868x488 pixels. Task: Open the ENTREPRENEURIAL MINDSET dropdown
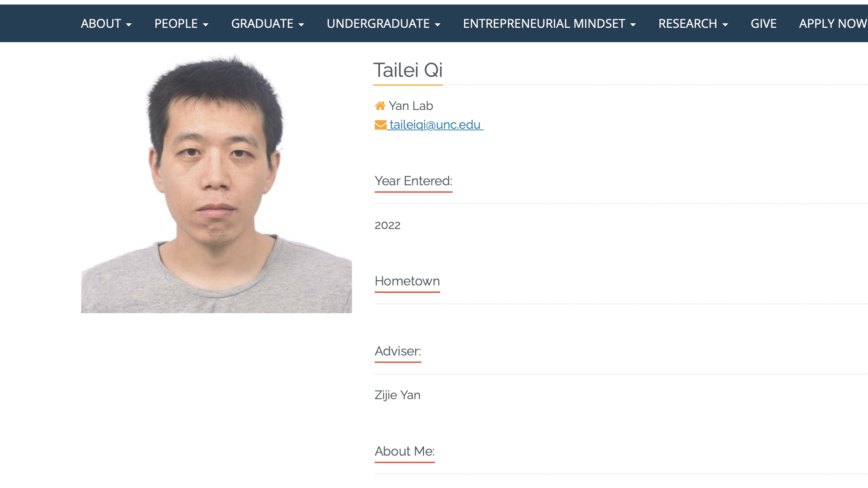coord(549,24)
